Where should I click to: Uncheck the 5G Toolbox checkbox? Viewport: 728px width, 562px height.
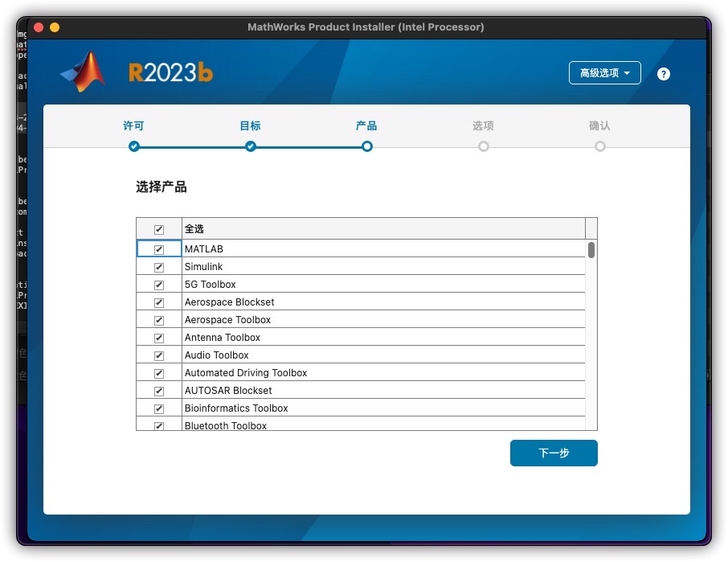(x=159, y=285)
